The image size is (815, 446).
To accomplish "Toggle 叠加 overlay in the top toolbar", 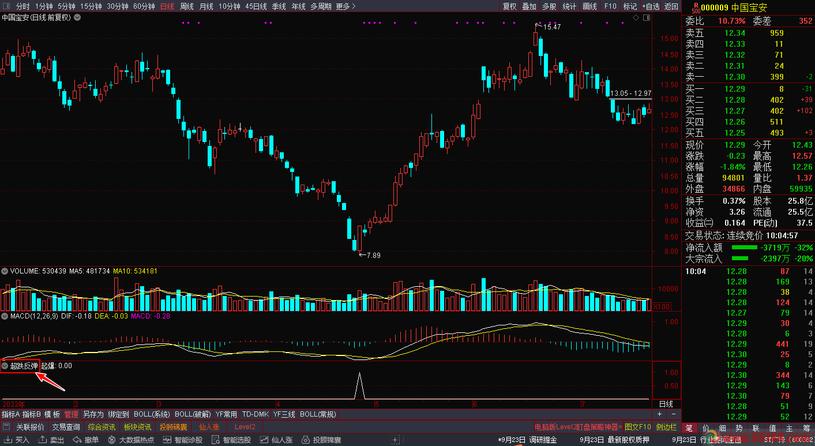I will [529, 6].
